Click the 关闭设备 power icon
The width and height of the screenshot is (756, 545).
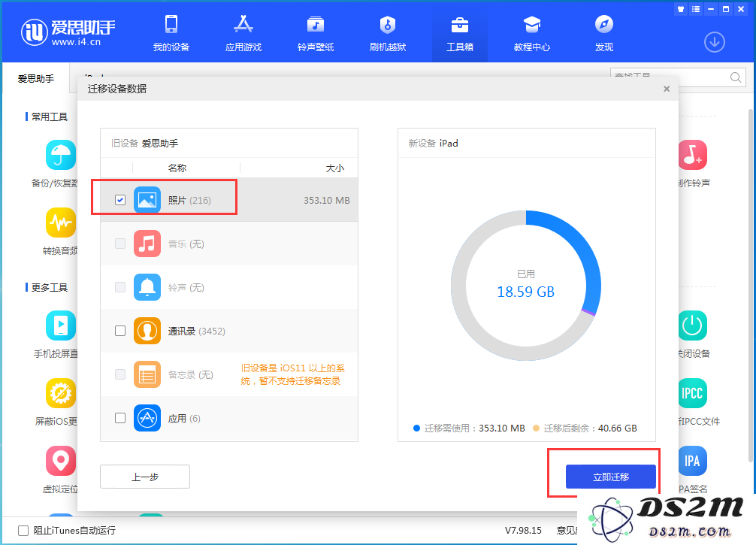tap(693, 325)
